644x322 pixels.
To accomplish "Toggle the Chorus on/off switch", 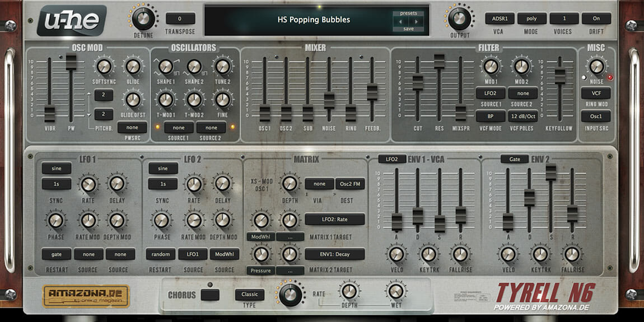I will coord(210,295).
